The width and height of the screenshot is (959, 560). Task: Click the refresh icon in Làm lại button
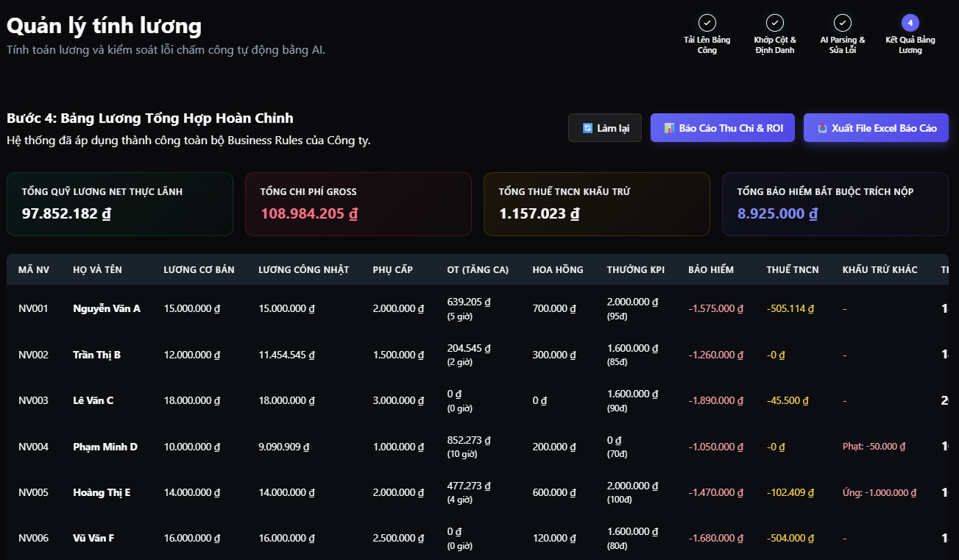tap(587, 128)
